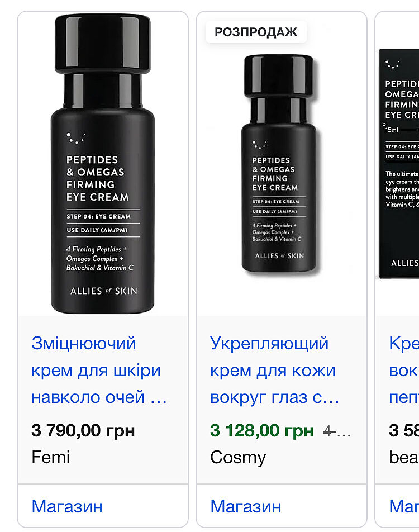This screenshot has width=419, height=532.
Task: Click the РОЗПРОДАЖ sale badge
Action: point(256,32)
